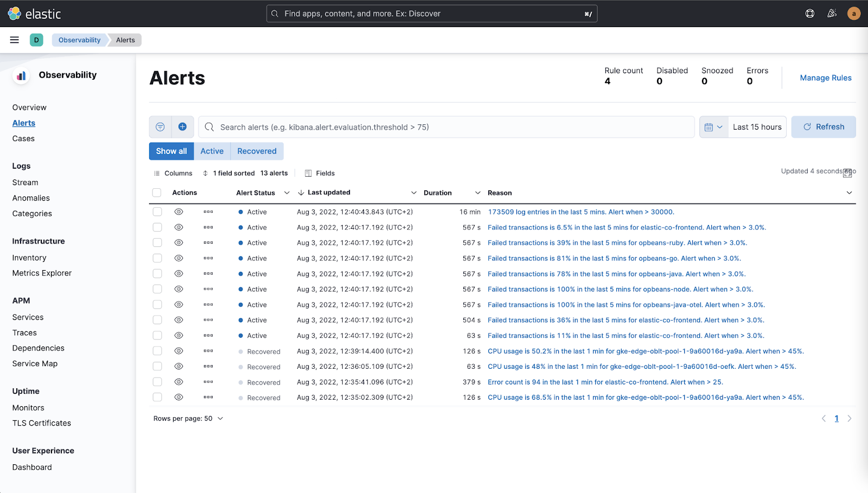Click the Refresh button

pyautogui.click(x=823, y=126)
